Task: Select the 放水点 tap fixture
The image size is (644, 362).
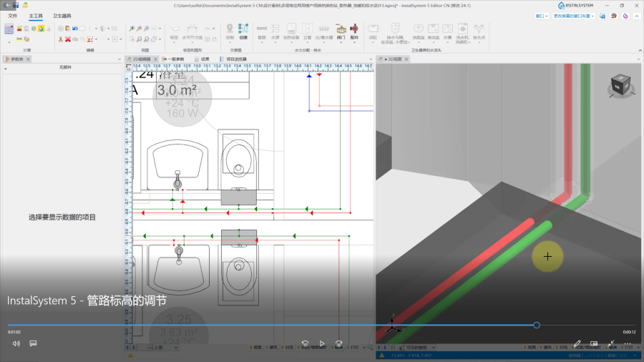Action: tap(479, 33)
